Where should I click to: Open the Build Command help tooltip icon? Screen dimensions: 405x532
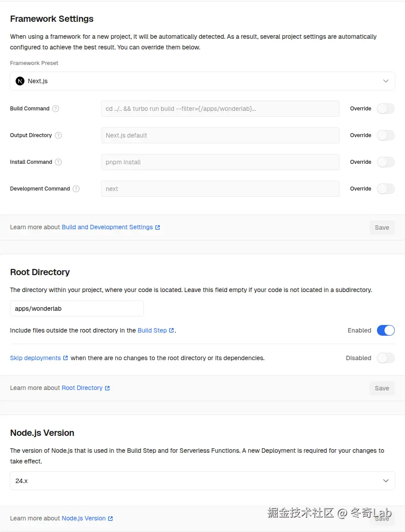56,109
